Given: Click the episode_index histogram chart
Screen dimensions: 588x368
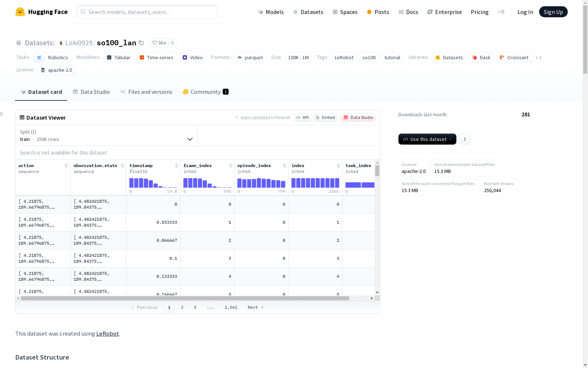Looking at the screenshot, I should click(261, 183).
